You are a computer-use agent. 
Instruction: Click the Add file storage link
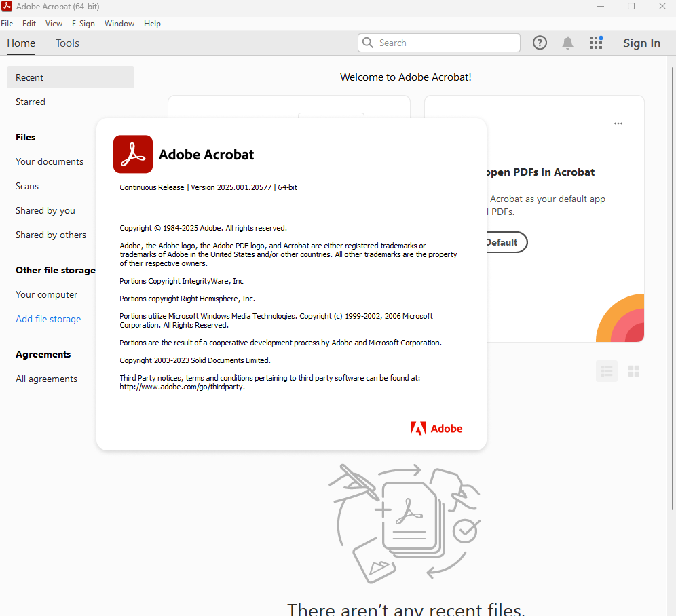click(48, 319)
